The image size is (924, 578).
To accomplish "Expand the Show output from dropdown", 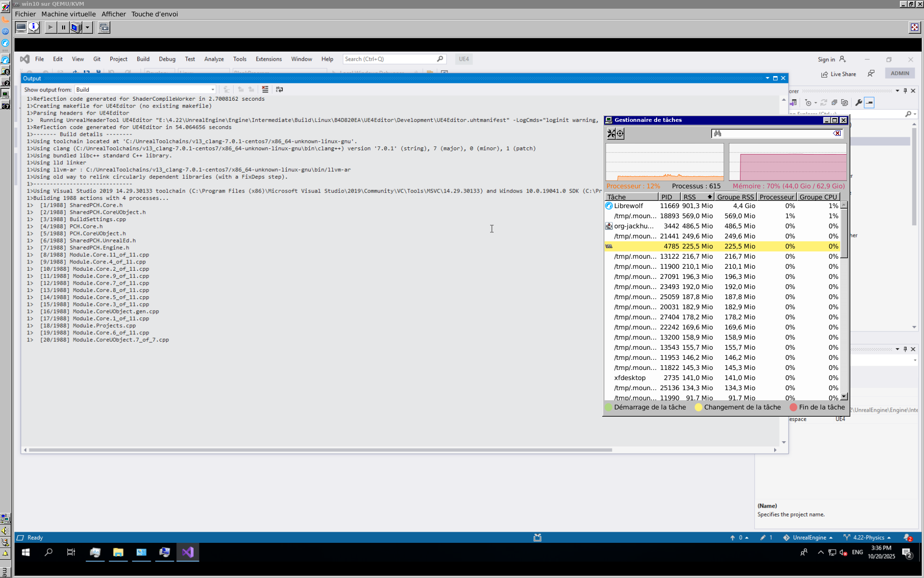I will click(212, 90).
